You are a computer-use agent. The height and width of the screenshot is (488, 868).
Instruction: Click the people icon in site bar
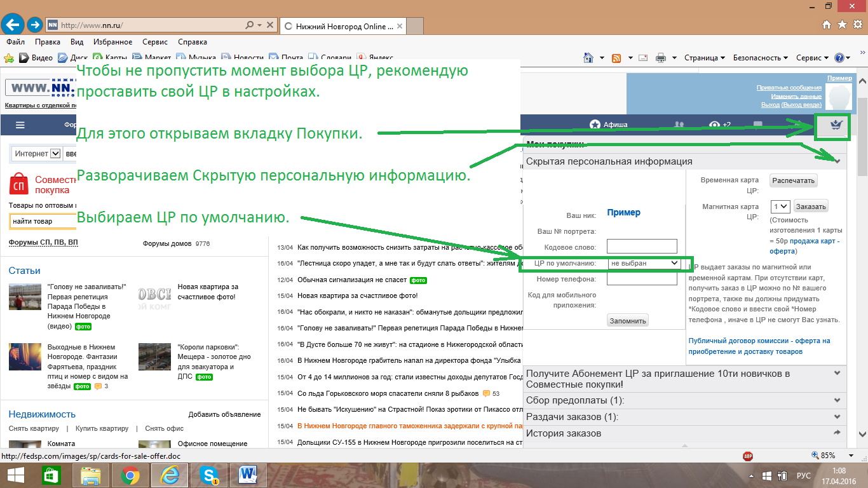679,125
